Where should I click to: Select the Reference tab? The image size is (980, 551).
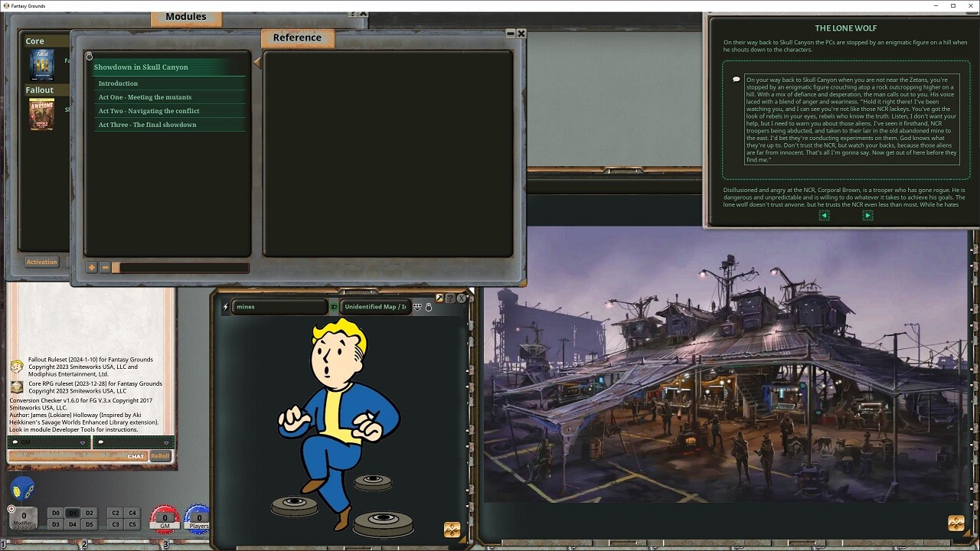297,37
